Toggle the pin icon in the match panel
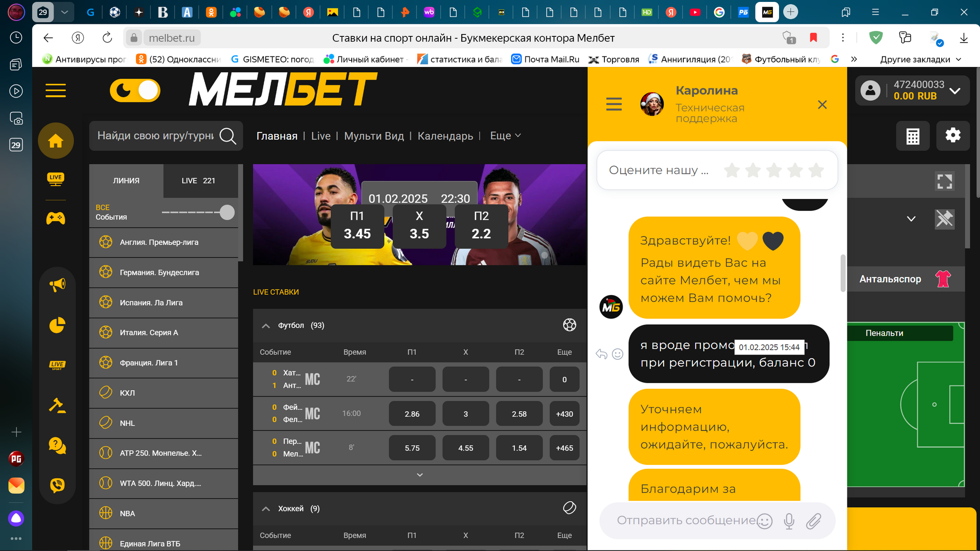 click(x=944, y=219)
